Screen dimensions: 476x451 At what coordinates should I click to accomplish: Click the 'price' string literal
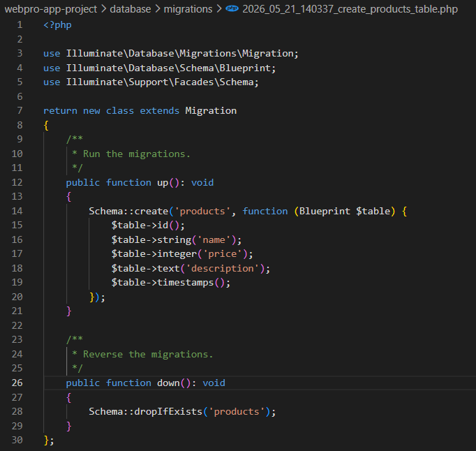click(223, 254)
